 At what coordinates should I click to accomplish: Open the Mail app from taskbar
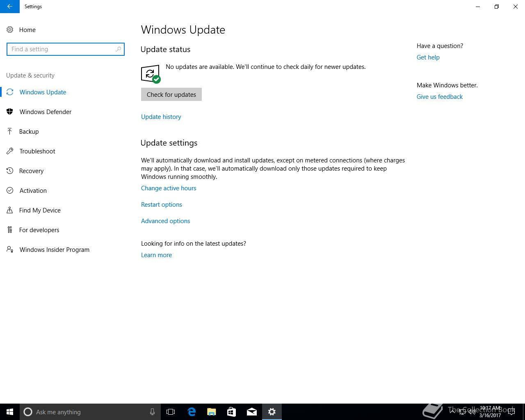252,412
